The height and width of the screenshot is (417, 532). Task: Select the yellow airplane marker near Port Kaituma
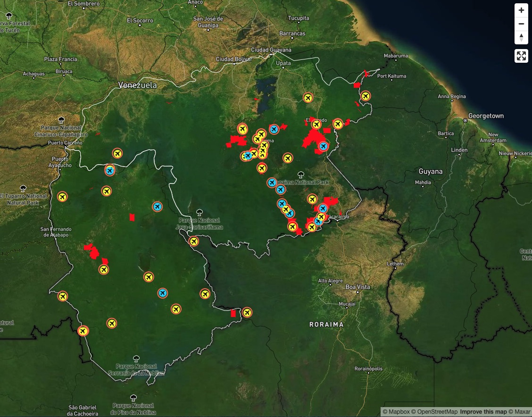click(x=366, y=95)
